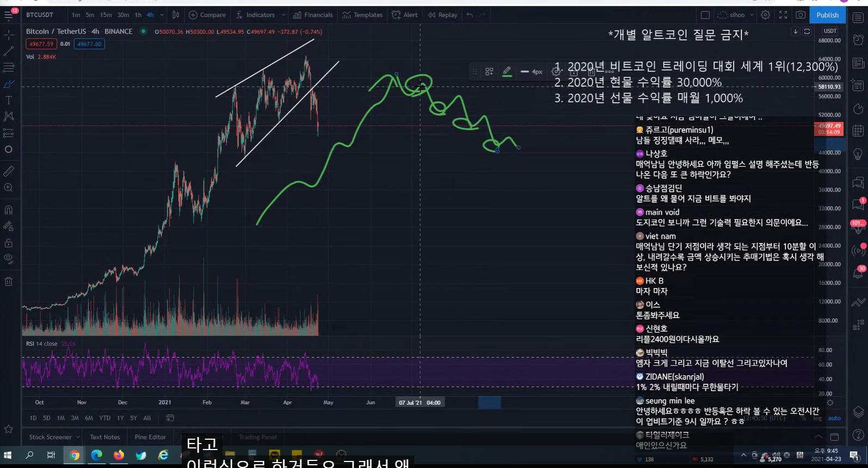Open the icons/shapes tool
Image resolution: width=868 pixels, height=468 pixels.
tap(9, 149)
